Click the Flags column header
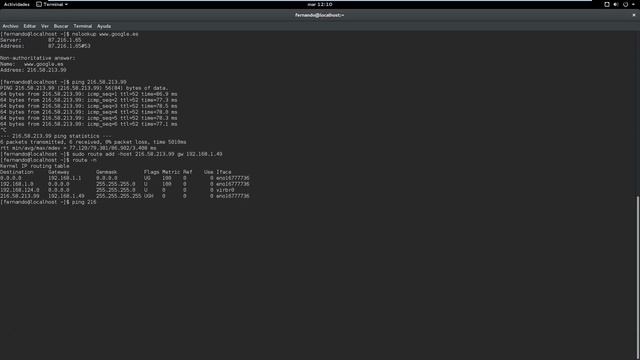640x360 pixels. coord(151,172)
